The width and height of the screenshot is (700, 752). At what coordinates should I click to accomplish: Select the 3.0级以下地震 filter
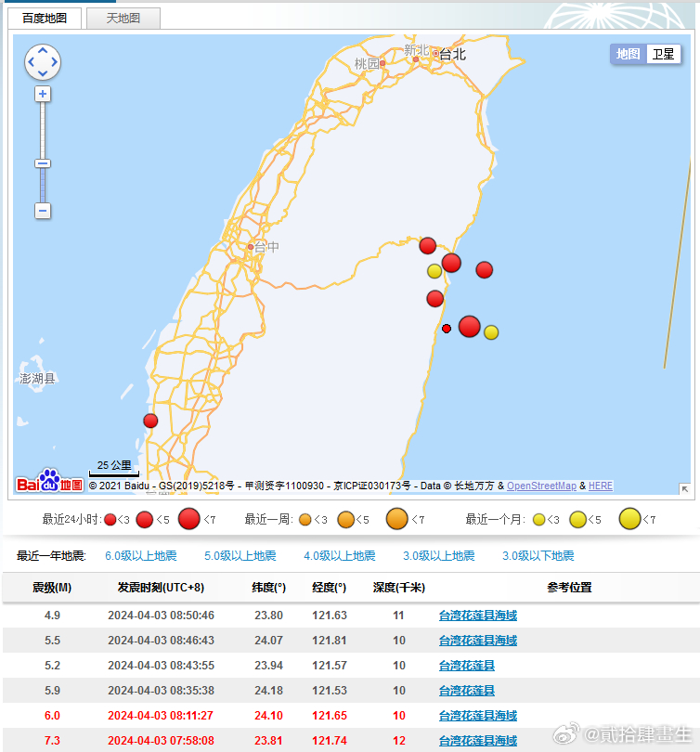tap(538, 556)
